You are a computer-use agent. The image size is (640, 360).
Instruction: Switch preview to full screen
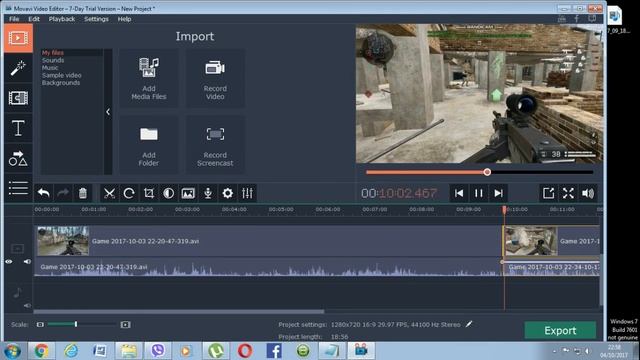click(x=568, y=193)
